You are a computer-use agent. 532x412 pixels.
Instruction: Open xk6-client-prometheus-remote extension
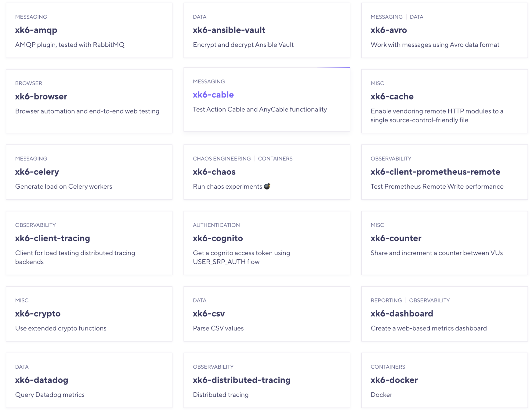[x=435, y=172]
